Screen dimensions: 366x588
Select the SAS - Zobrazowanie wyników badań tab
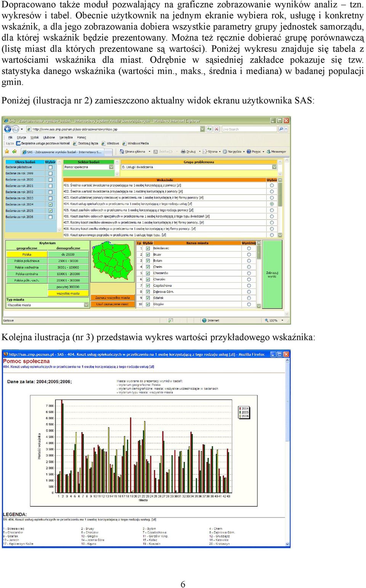(62, 152)
